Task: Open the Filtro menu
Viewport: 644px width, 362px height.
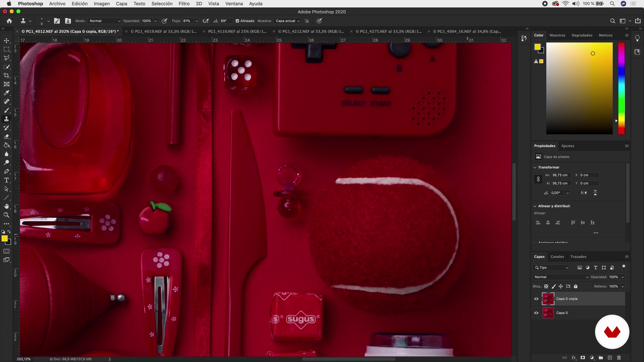Action: tap(184, 4)
